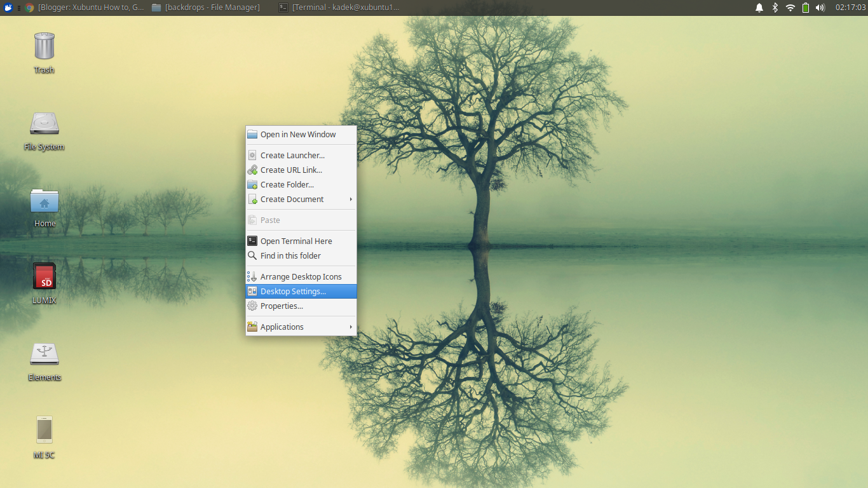This screenshot has height=488, width=868.
Task: Click the Bluetooth tray icon
Action: click(x=775, y=8)
